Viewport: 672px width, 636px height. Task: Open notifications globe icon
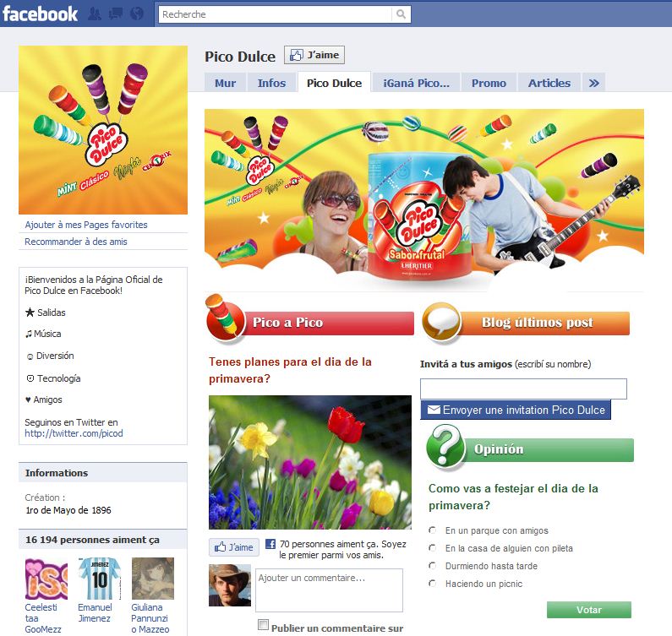click(x=137, y=14)
